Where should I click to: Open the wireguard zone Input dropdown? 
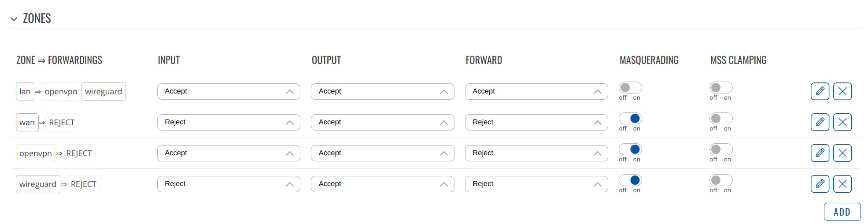pos(229,184)
